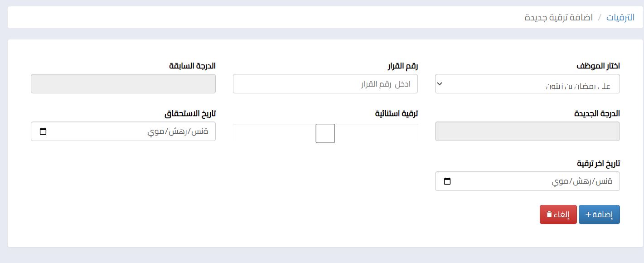Toggle the ترقية استثنائية checkbox
Image resolution: width=644 pixels, height=263 pixels.
[x=325, y=133]
